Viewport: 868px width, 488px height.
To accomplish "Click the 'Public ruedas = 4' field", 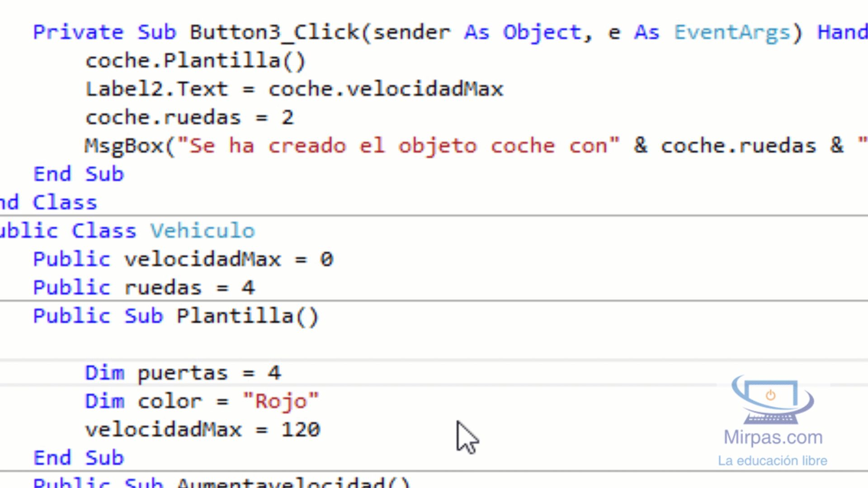I will (144, 288).
